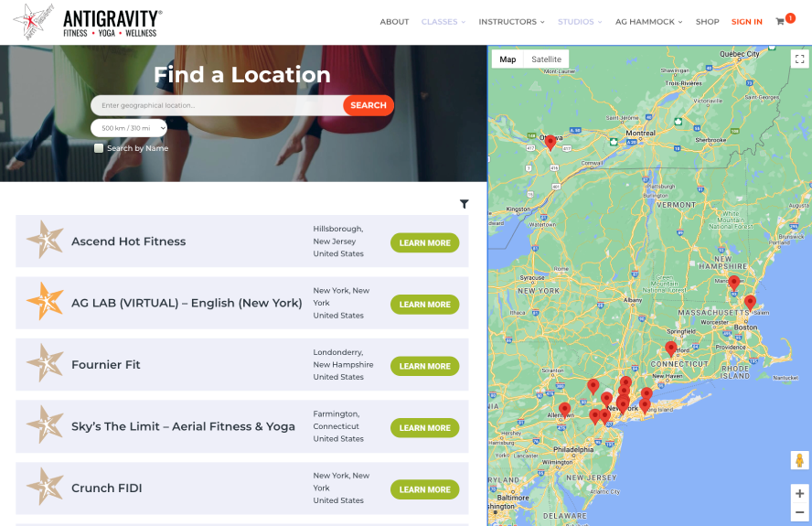Click the Long Island map pin
Screen dimensions: 812x526
[x=645, y=406]
